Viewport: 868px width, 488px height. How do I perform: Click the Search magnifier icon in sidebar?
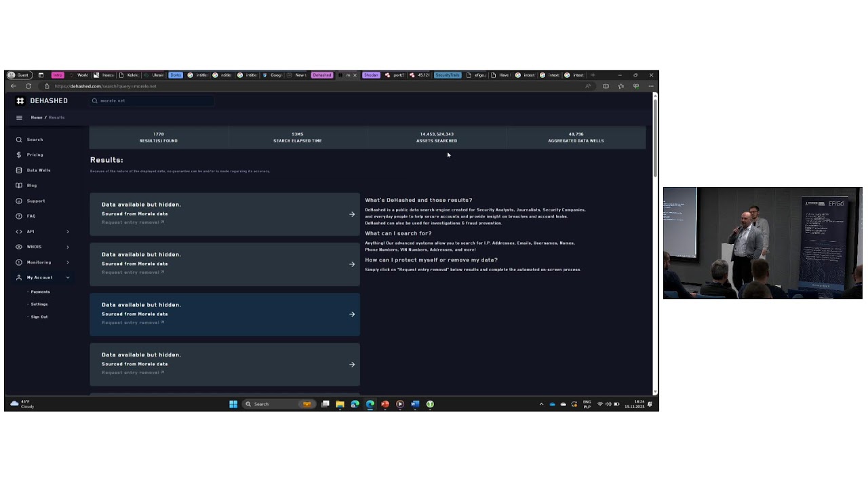pos(19,140)
